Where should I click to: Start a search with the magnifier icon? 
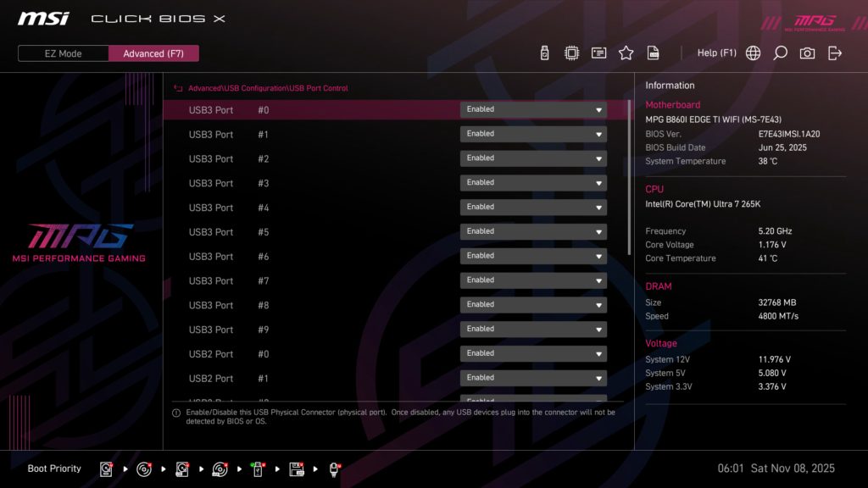779,52
